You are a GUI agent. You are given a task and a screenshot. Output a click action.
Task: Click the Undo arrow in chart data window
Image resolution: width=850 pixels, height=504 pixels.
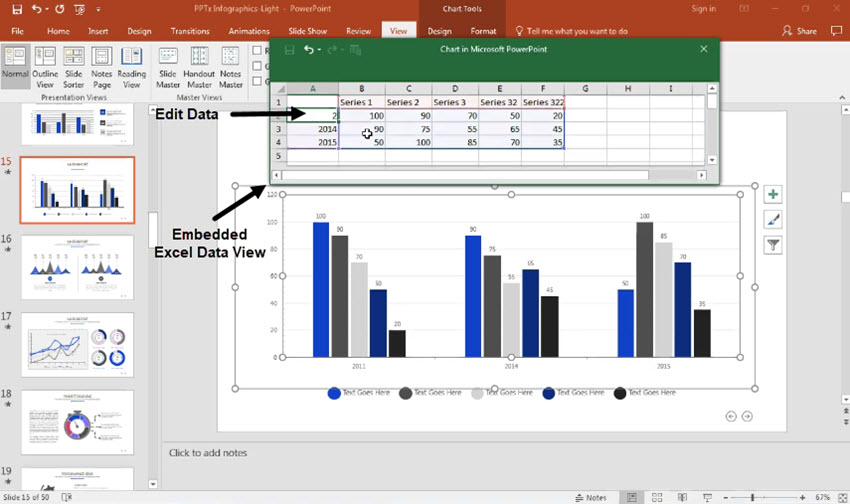308,49
